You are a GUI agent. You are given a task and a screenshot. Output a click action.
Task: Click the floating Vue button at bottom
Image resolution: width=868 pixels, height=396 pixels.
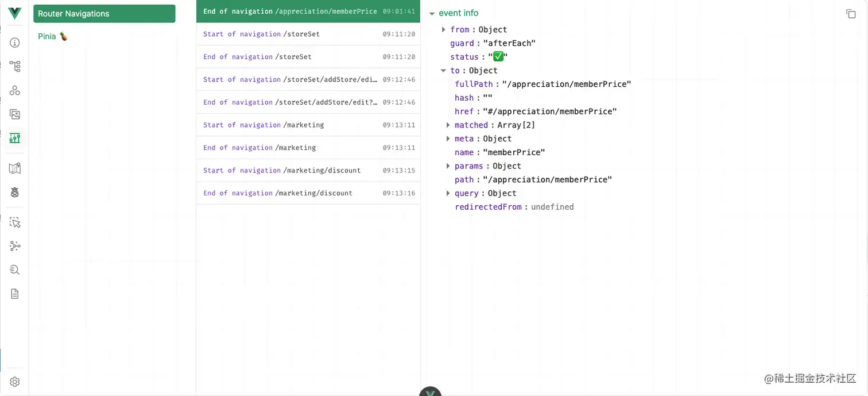[x=430, y=391]
